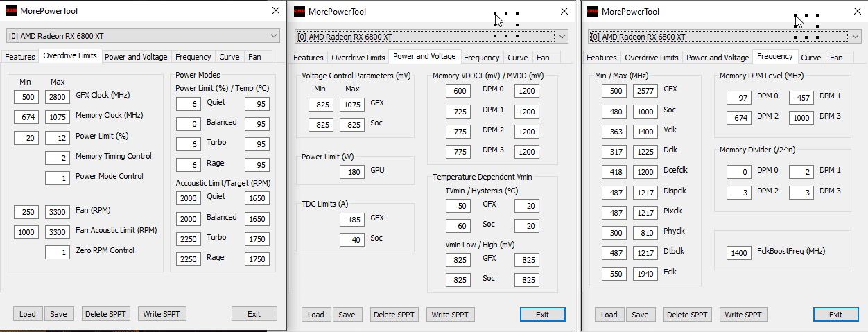Open GPU selector dropdown in left window
This screenshot has width=868, height=332.
[143, 36]
